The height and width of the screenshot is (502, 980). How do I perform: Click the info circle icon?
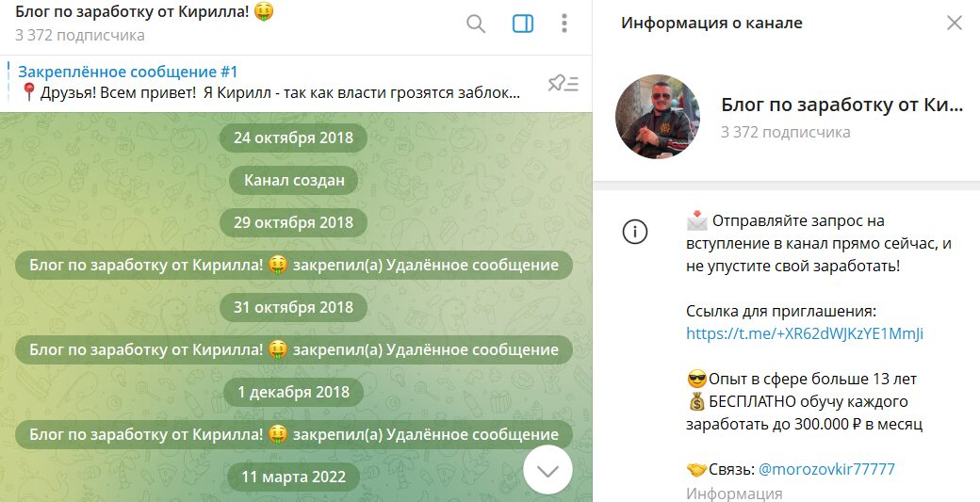[x=634, y=233]
